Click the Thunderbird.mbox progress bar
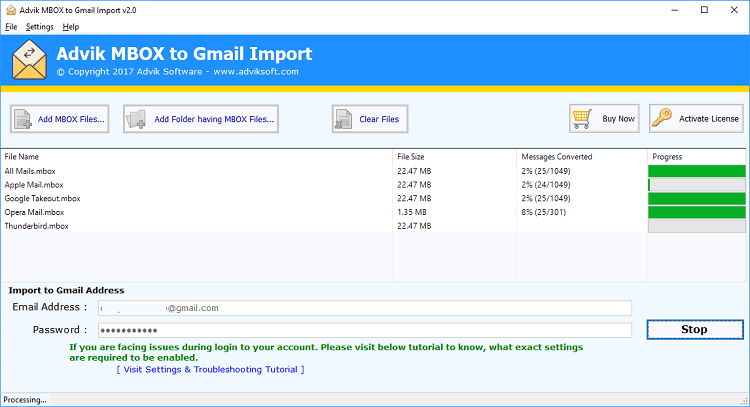The height and width of the screenshot is (407, 750). 697,226
